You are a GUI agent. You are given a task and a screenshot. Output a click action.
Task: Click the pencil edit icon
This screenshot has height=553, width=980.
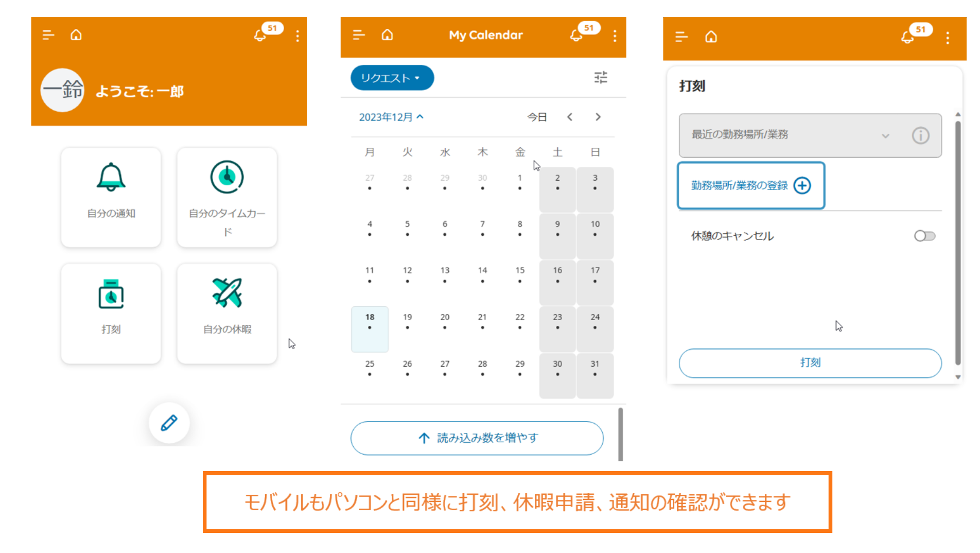coord(169,423)
